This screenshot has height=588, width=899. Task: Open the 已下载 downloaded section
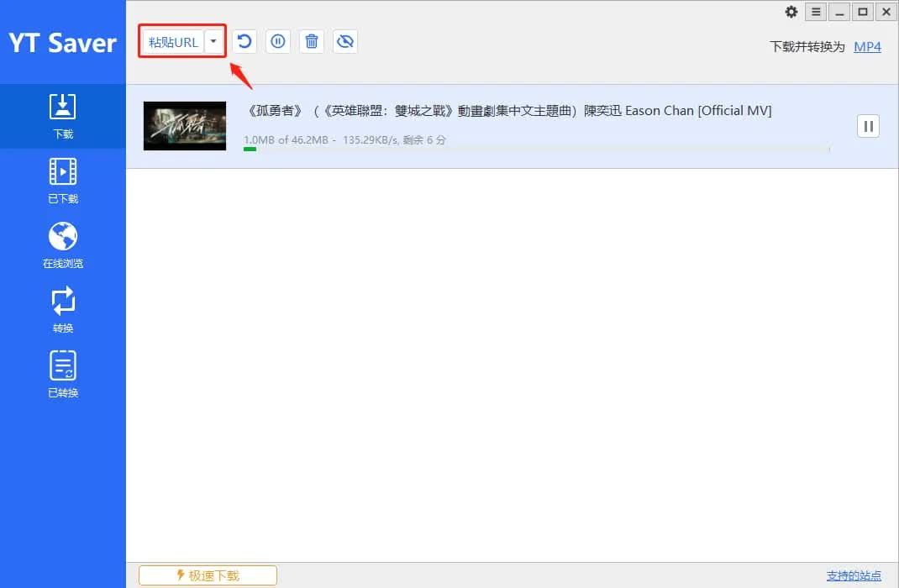pos(63,181)
